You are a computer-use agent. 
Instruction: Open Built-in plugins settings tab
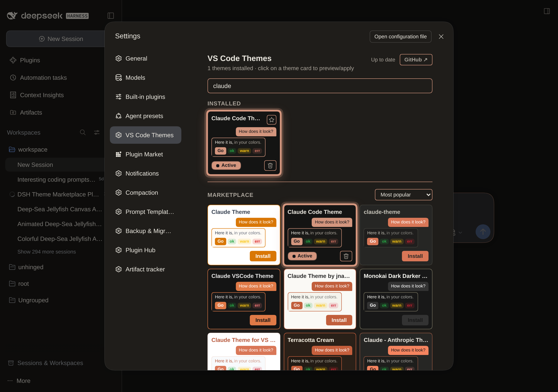click(x=145, y=97)
